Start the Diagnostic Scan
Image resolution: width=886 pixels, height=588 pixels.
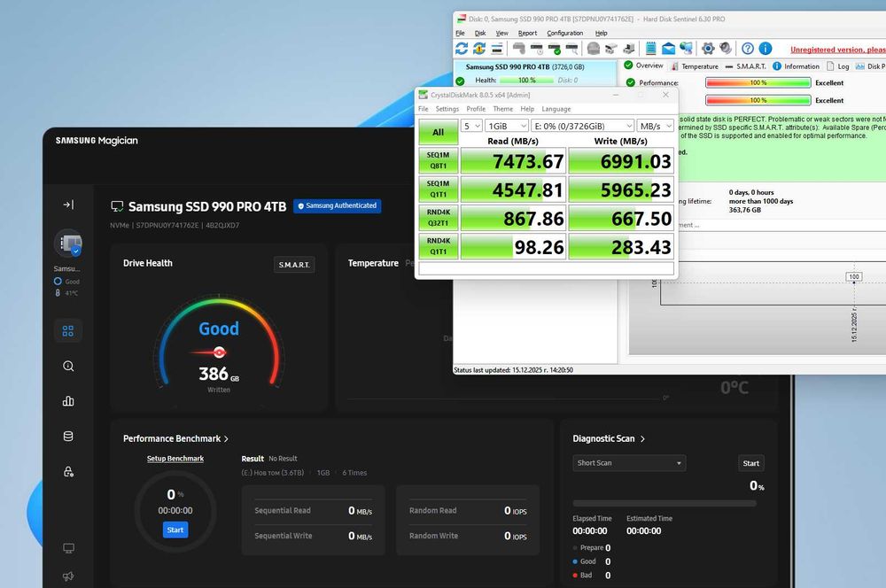[x=751, y=463]
